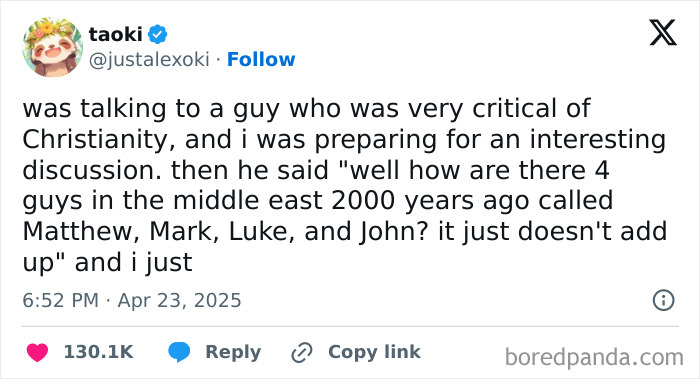Screen dimensions: 700x379
Task: View the 130.1K likes count
Action: point(98,352)
